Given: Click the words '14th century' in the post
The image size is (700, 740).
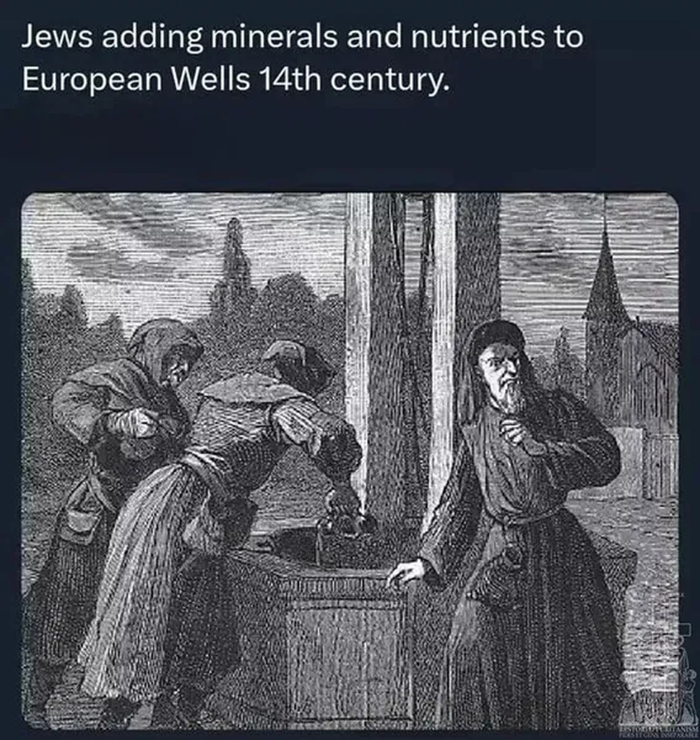Looking at the screenshot, I should click(x=353, y=79).
